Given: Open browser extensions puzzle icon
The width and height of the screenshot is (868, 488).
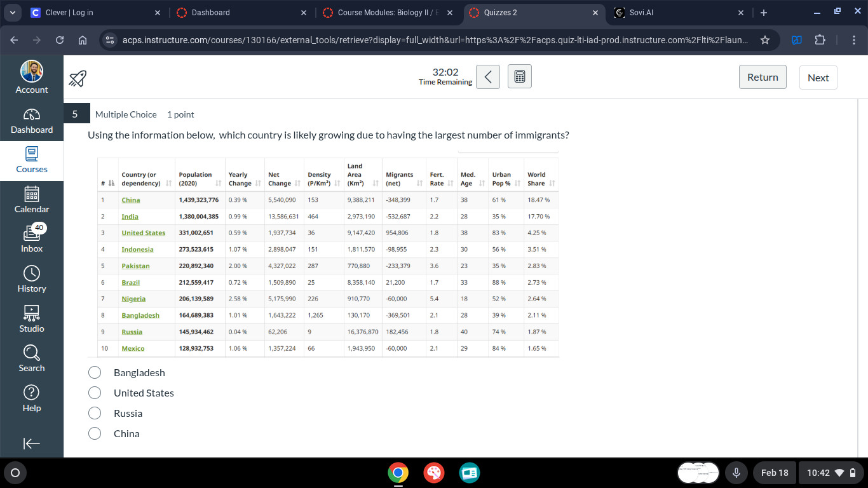Looking at the screenshot, I should [820, 40].
